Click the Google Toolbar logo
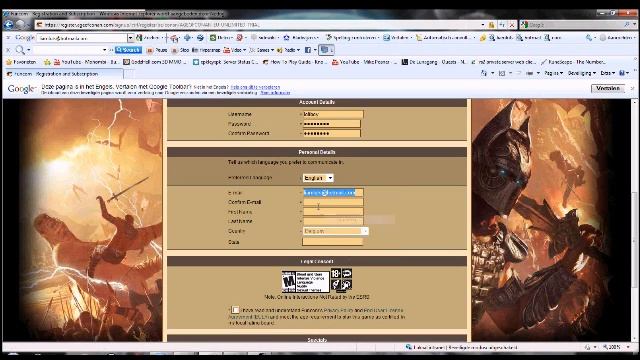This screenshot has height=360, width=640. 24,38
